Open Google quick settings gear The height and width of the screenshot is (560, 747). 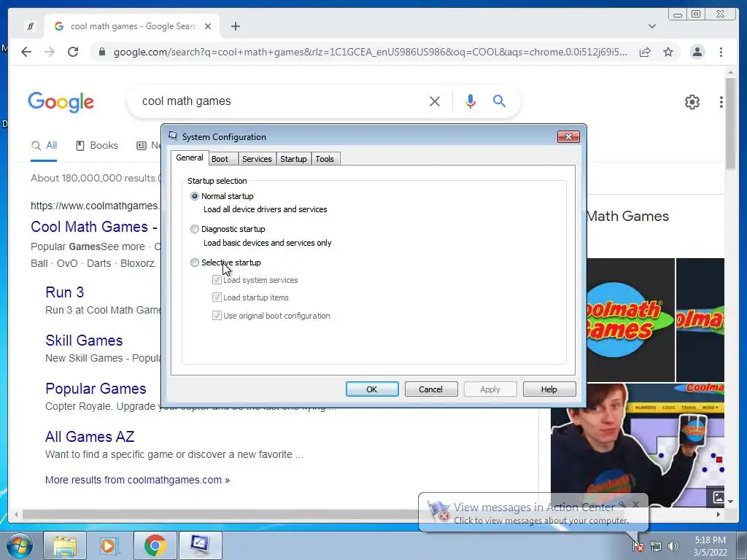(692, 102)
